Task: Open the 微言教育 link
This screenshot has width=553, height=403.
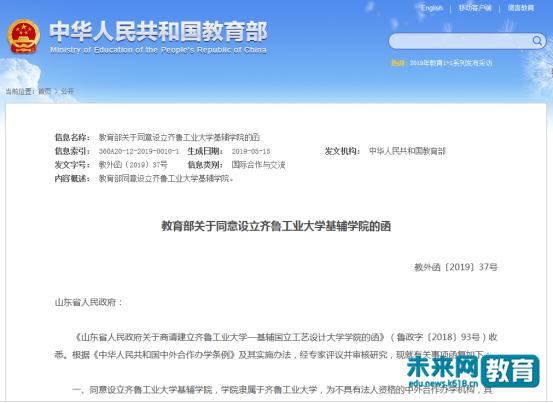Action: [x=521, y=8]
